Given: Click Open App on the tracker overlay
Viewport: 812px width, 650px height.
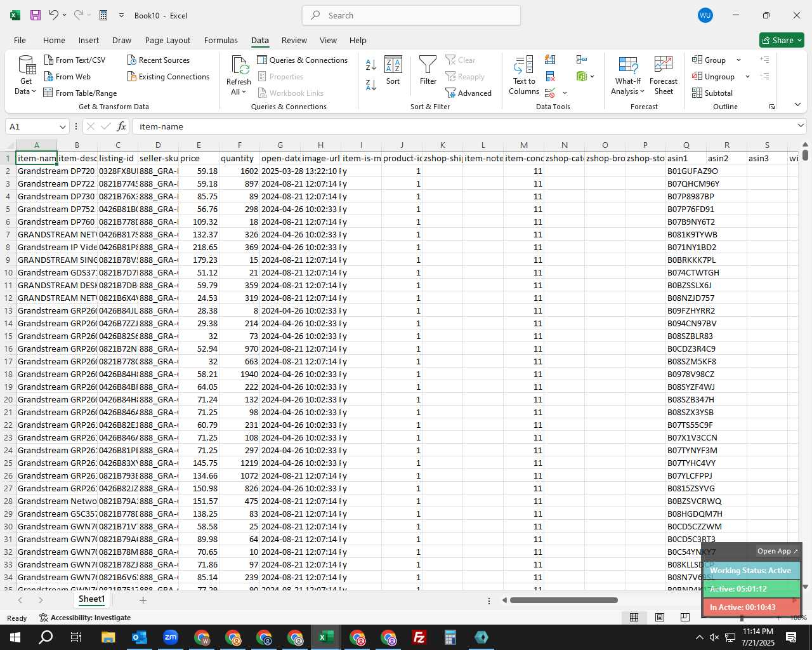Looking at the screenshot, I should point(777,551).
